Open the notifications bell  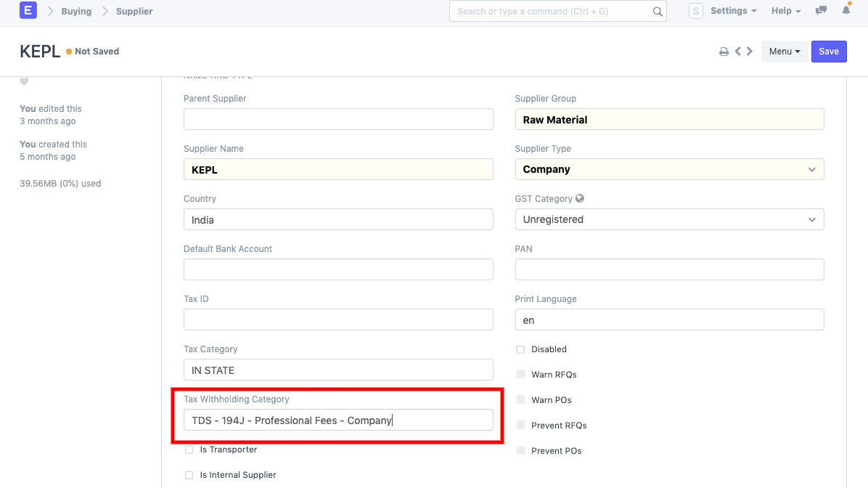(x=846, y=11)
